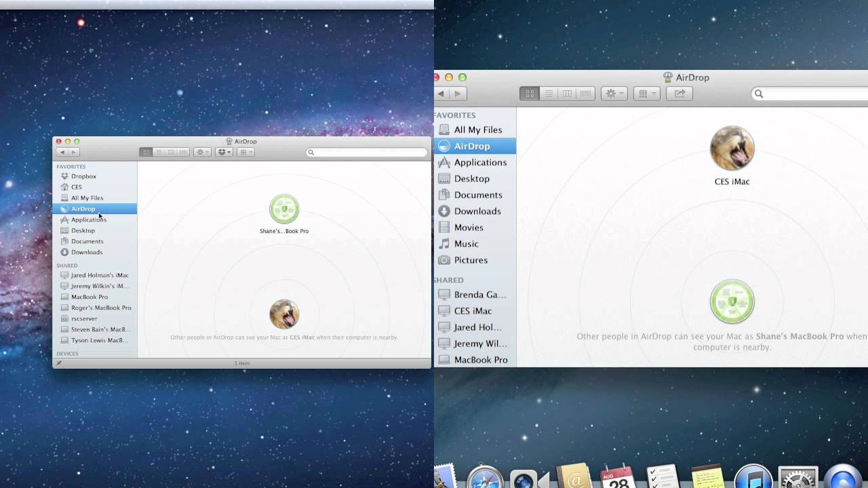
Task: Select Jeremy Wilkin's iMac in left sidebar
Action: click(95, 286)
